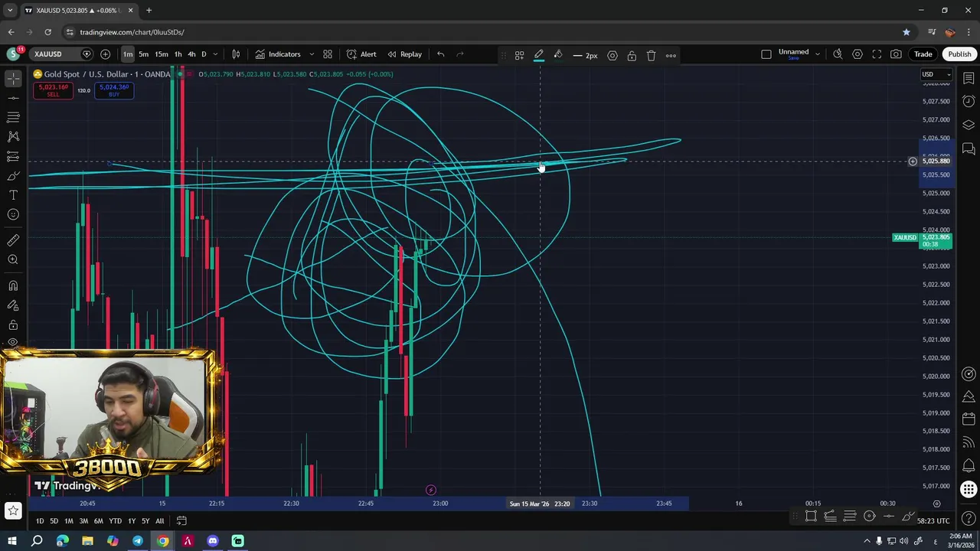The height and width of the screenshot is (551, 980).
Task: Select the Text annotation tool
Action: click(x=13, y=195)
